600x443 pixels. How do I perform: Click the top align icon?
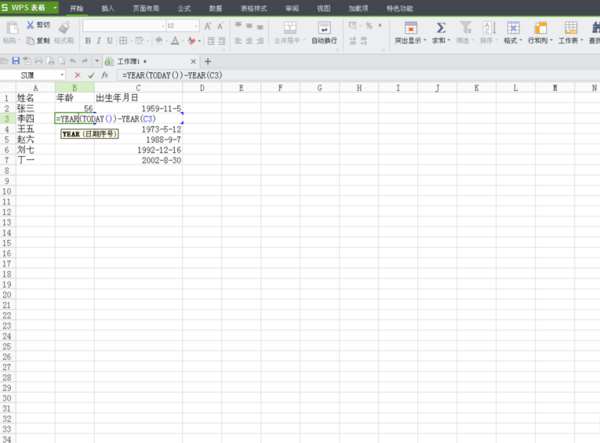pos(238,26)
